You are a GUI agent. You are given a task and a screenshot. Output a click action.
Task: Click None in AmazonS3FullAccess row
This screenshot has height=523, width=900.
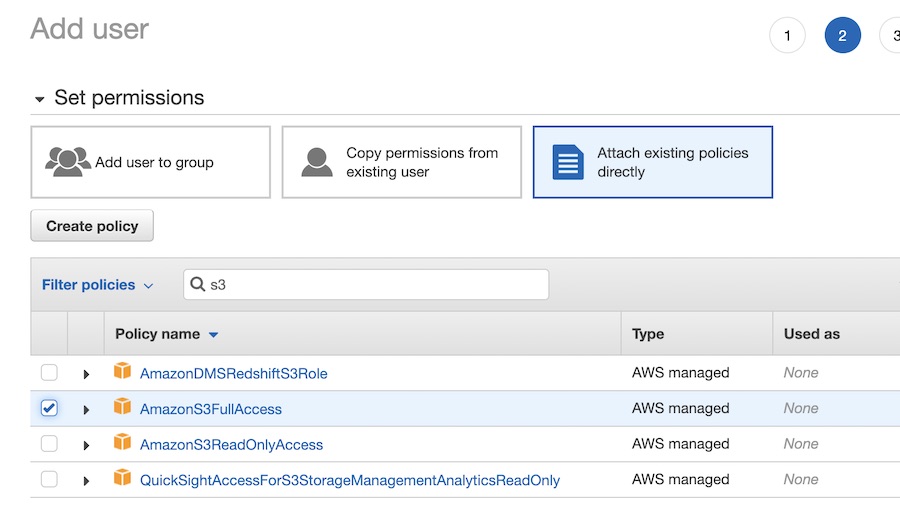[801, 408]
